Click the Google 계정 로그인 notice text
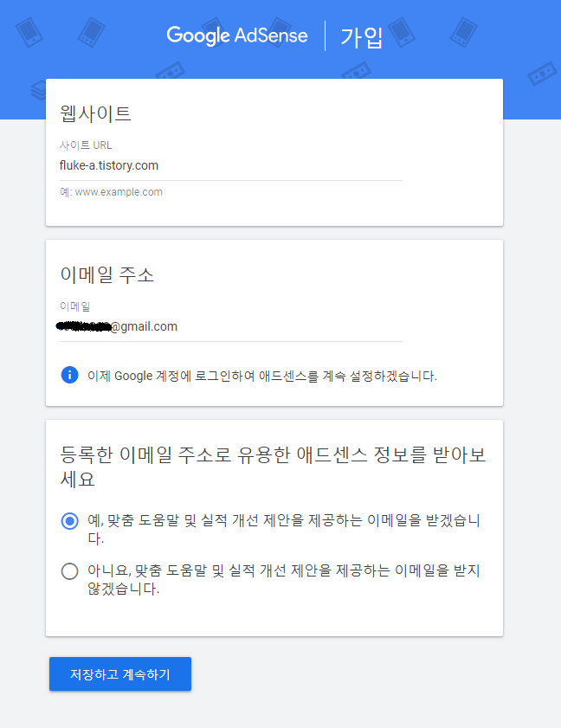Screen dimensions: 561x728 pyautogui.click(x=262, y=376)
